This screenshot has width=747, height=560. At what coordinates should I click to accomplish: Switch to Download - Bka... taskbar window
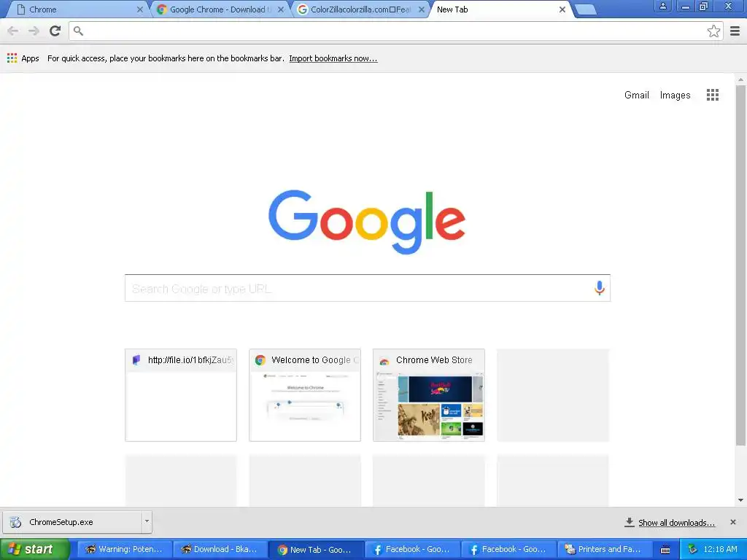tap(220, 549)
